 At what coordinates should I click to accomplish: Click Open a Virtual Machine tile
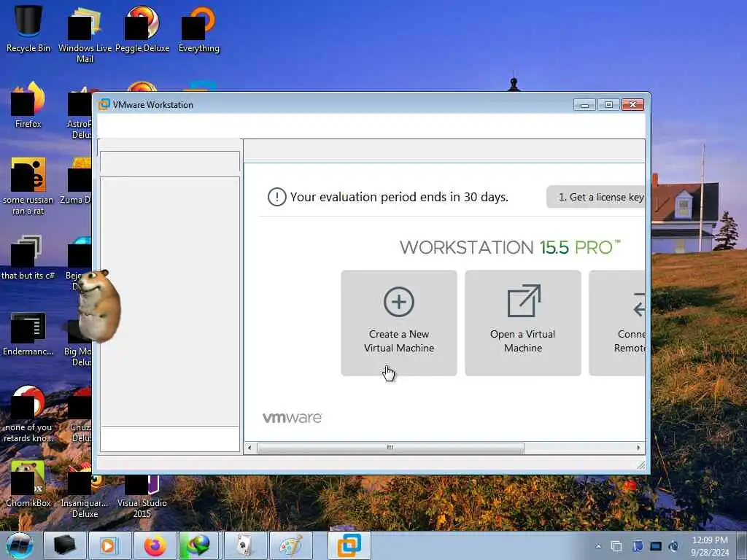tap(522, 323)
